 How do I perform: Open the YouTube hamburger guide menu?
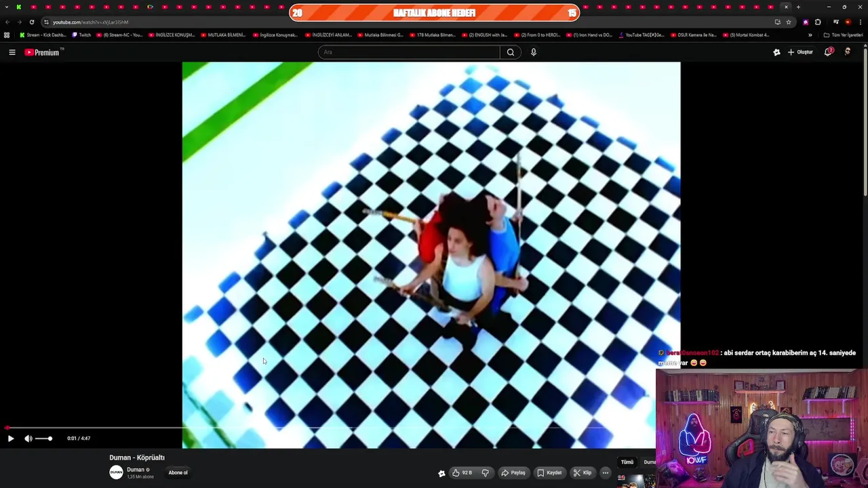(12, 52)
